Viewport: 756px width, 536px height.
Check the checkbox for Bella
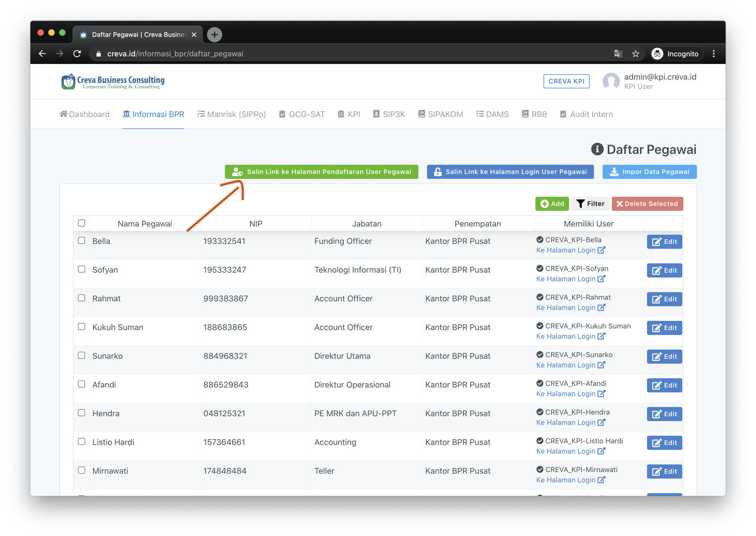click(82, 241)
